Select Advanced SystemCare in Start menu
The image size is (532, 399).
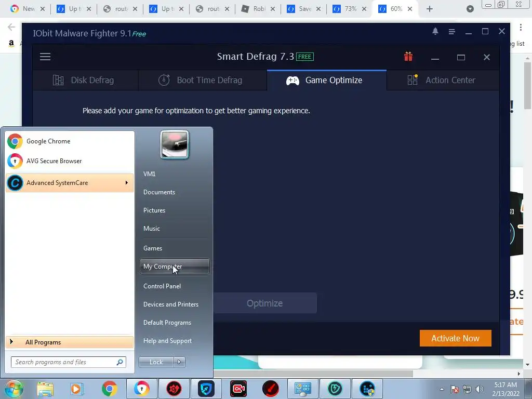click(x=70, y=182)
